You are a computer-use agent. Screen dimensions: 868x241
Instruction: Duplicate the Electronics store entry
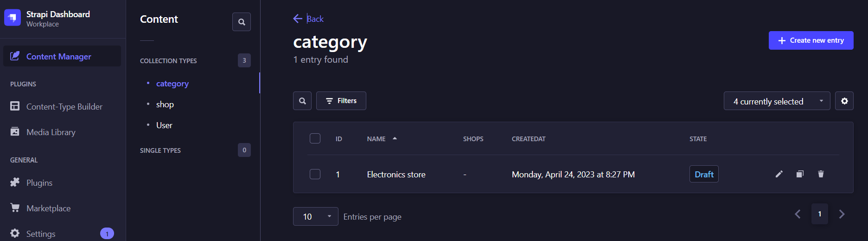(800, 174)
